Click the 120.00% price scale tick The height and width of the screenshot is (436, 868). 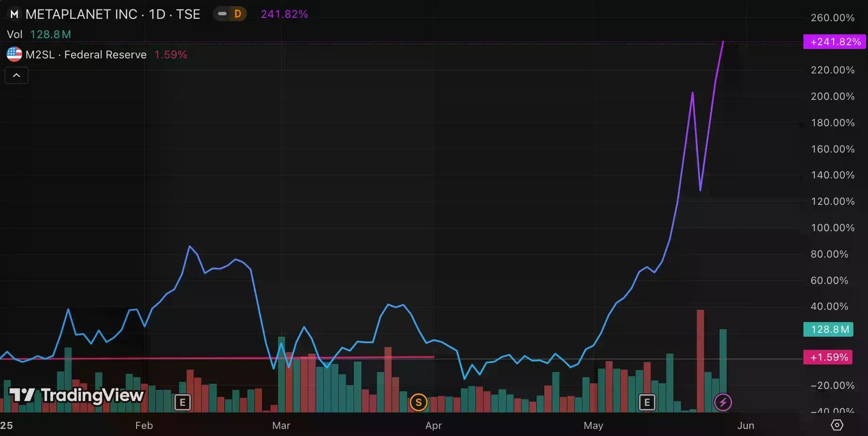pos(833,202)
